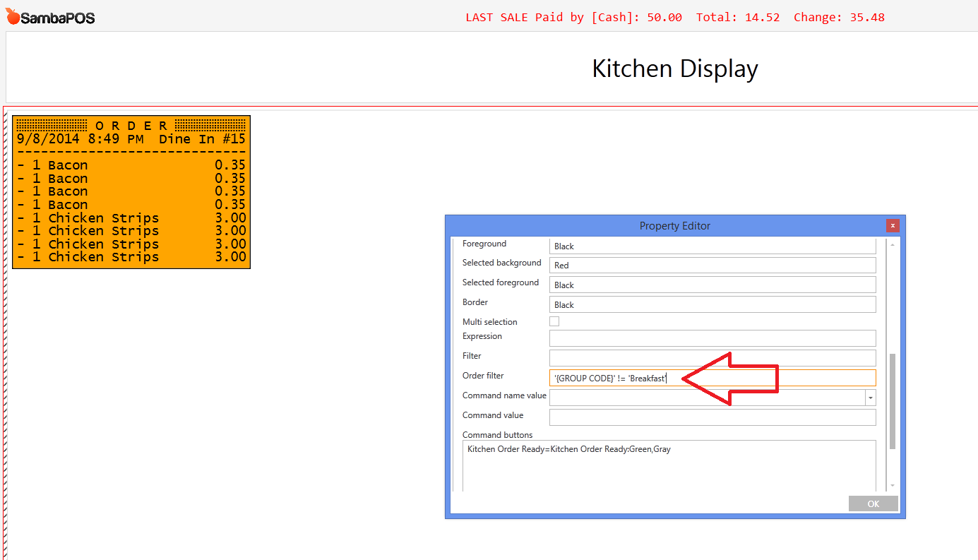Click the empty Expression field
The width and height of the screenshot is (978, 560).
tap(712, 338)
